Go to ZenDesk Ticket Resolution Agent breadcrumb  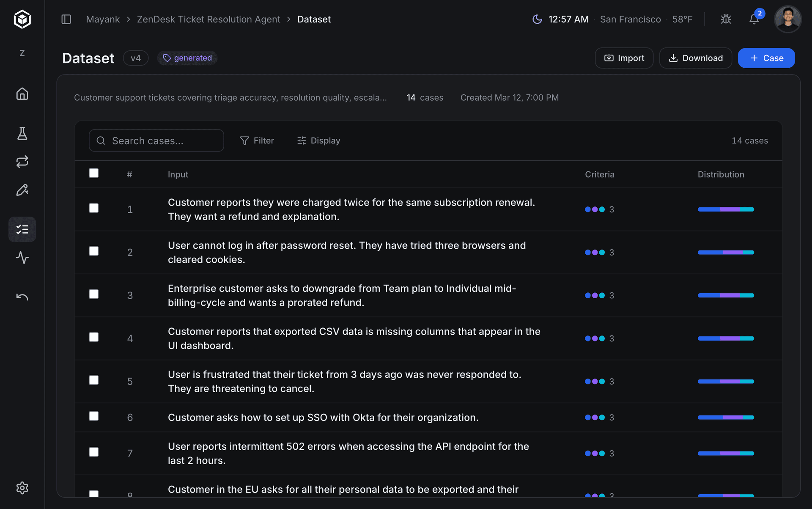208,19
